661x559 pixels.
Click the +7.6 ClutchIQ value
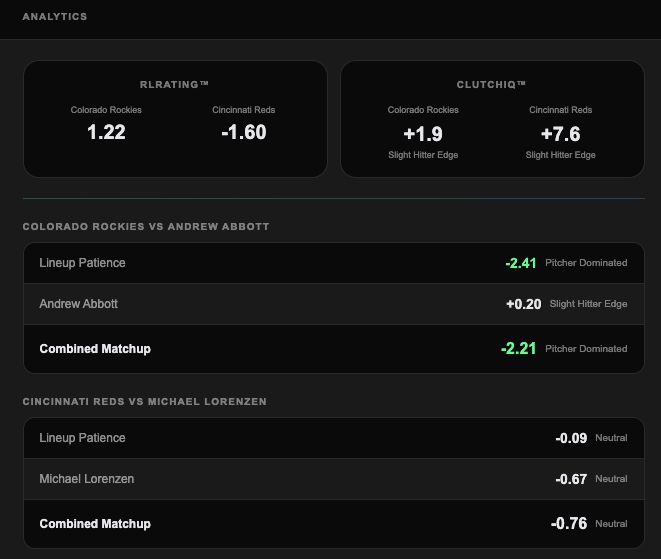[561, 134]
